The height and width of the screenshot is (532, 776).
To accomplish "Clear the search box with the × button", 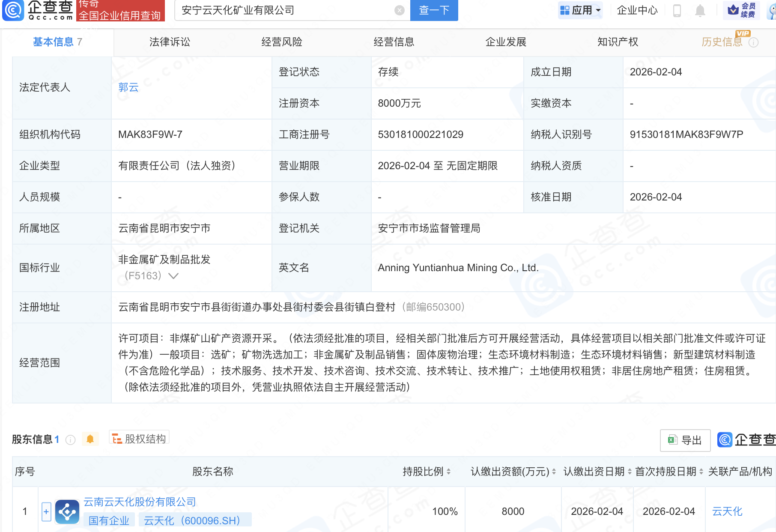I will pos(399,10).
